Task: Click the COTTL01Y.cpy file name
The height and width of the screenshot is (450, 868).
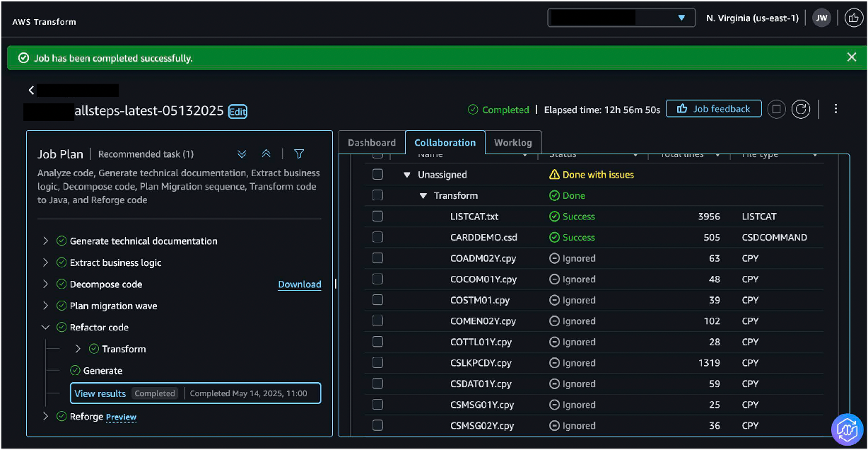Action: click(481, 342)
